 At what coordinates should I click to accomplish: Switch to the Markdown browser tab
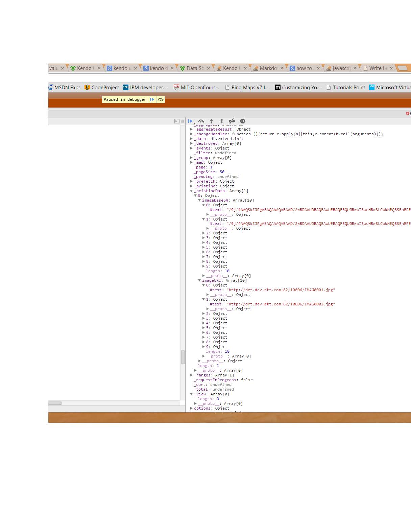(x=268, y=68)
